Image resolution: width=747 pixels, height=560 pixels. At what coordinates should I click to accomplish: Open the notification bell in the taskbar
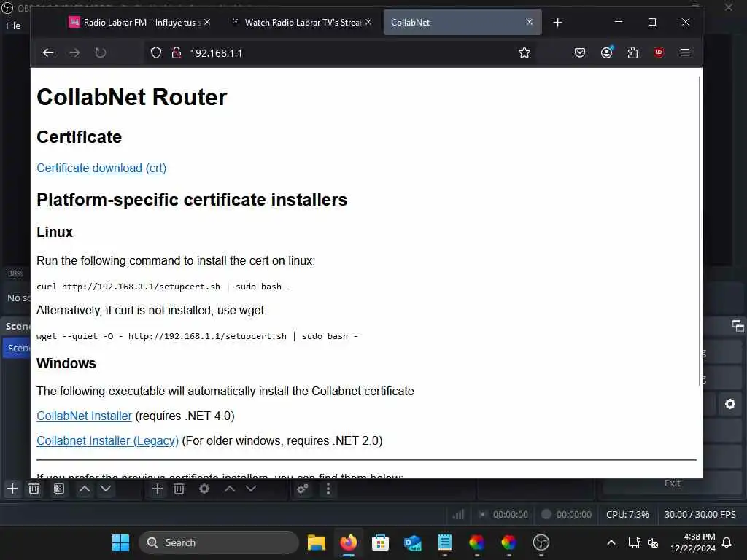727,542
